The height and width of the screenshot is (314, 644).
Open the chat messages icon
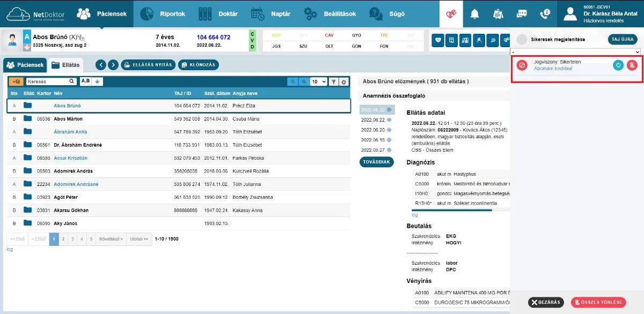521,14
